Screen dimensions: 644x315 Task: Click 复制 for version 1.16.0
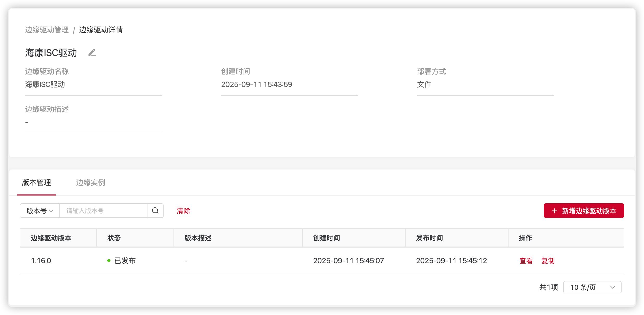[548, 261]
